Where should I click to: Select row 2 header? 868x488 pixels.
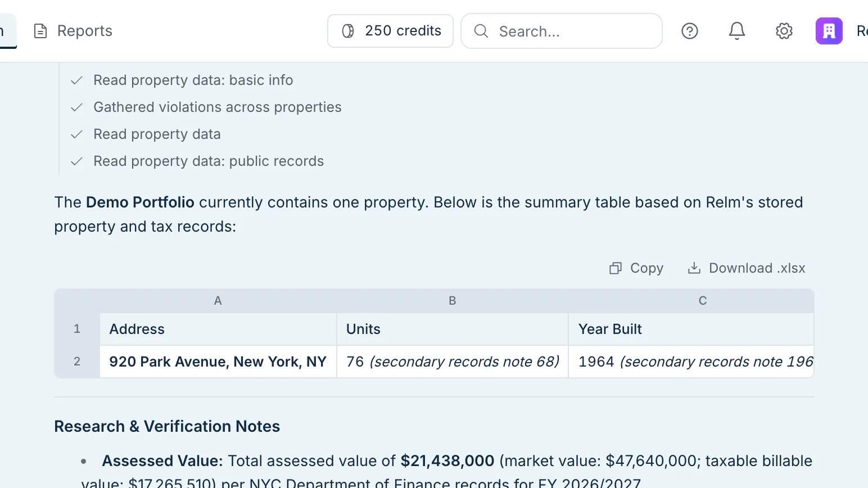pos(77,362)
